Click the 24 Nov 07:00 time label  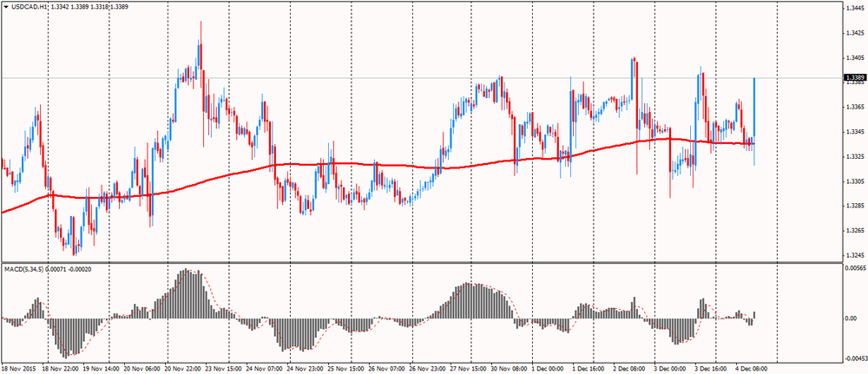[264, 367]
